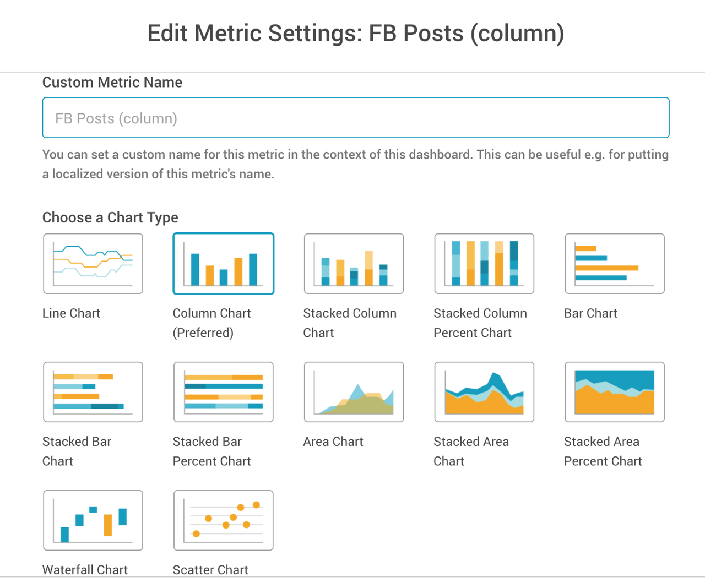The height and width of the screenshot is (588, 705).
Task: Pick Stacked Area Percent Chart icon
Action: 615,392
